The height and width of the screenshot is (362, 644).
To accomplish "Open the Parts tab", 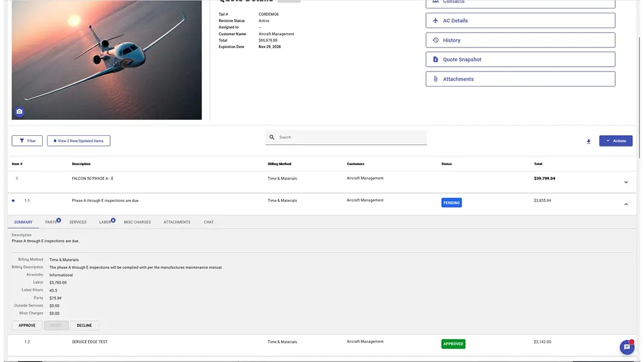I will 51,222.
